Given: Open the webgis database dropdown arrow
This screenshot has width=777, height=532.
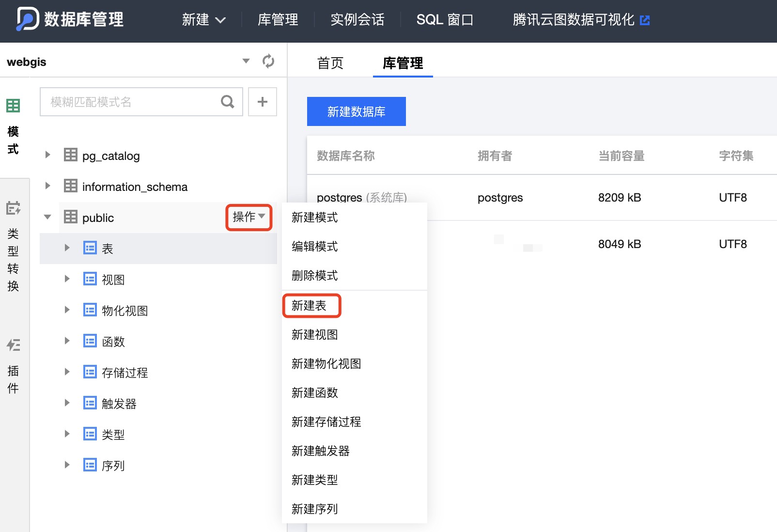Looking at the screenshot, I should coord(246,61).
